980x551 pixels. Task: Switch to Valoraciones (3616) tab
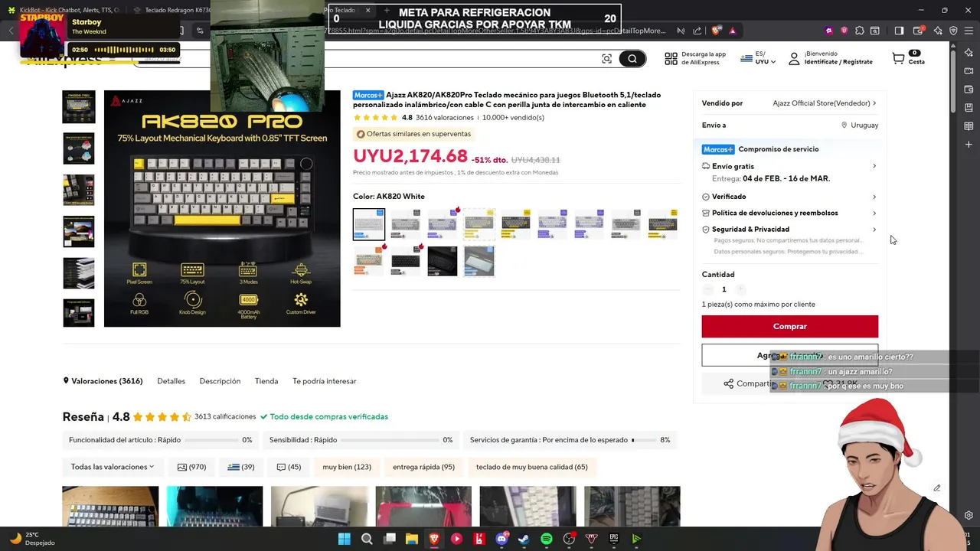pos(103,381)
